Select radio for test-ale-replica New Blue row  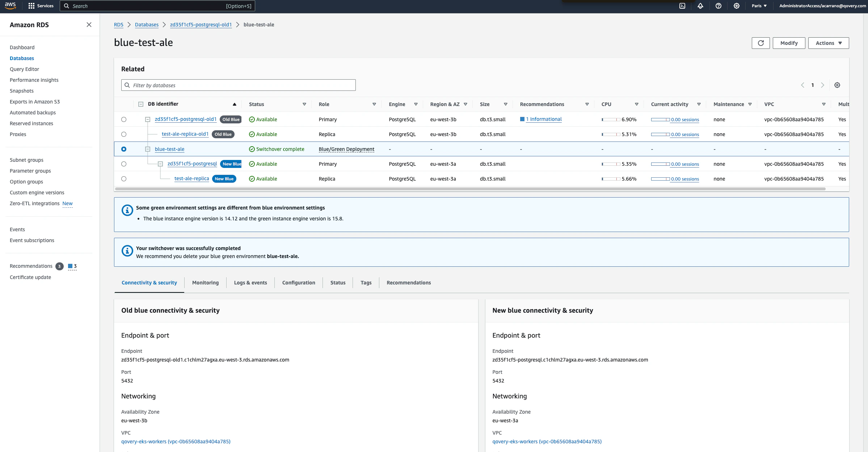tap(124, 179)
